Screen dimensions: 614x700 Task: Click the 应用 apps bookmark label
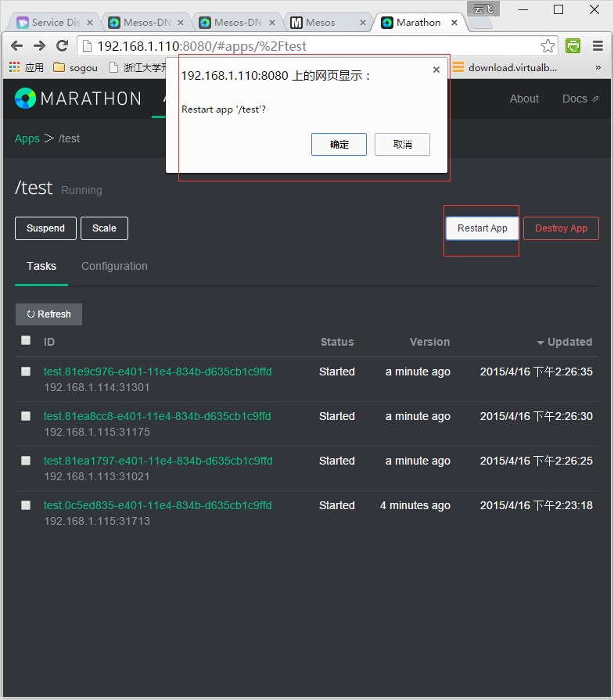tap(34, 67)
